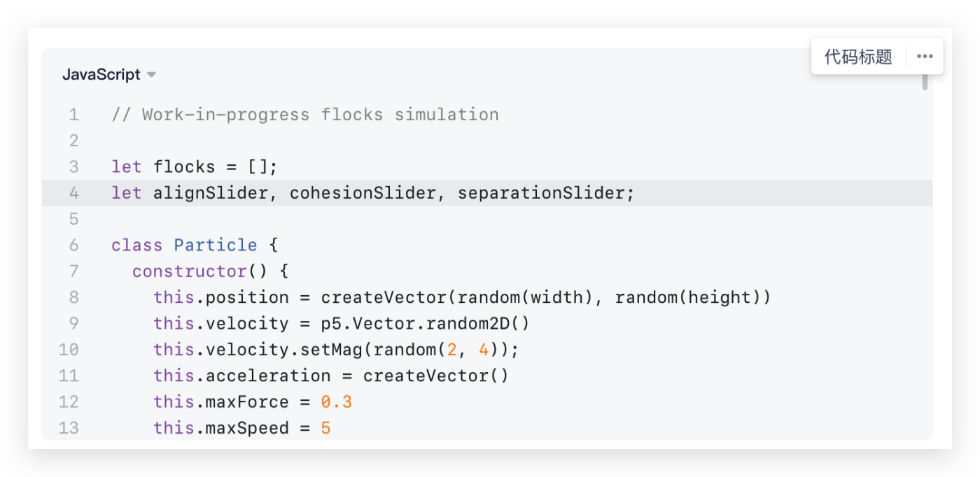
Task: Place cursor in the flocks simulation comment
Action: [x=305, y=115]
